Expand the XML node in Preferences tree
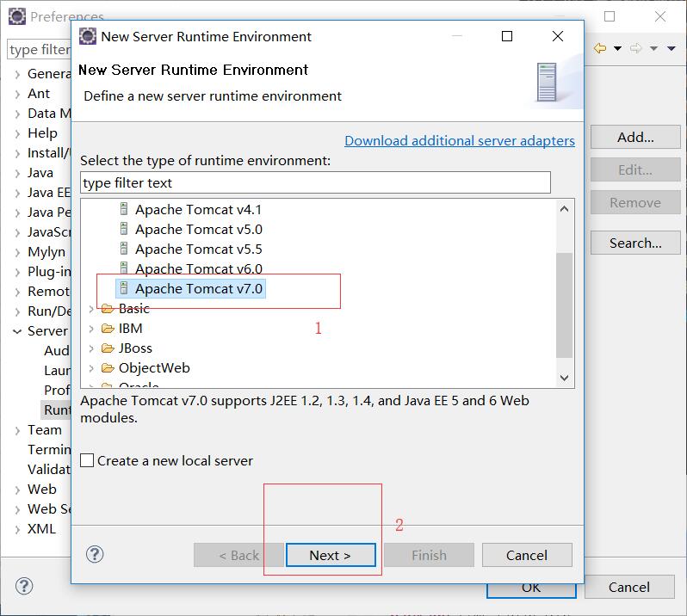Image resolution: width=687 pixels, height=616 pixels. (17, 529)
